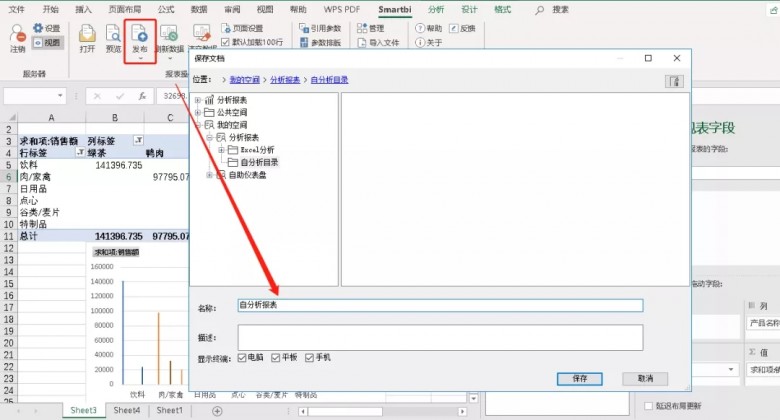Switch to 页面布局 ribbon tab
The height and width of the screenshot is (420, 780).
[x=124, y=9]
